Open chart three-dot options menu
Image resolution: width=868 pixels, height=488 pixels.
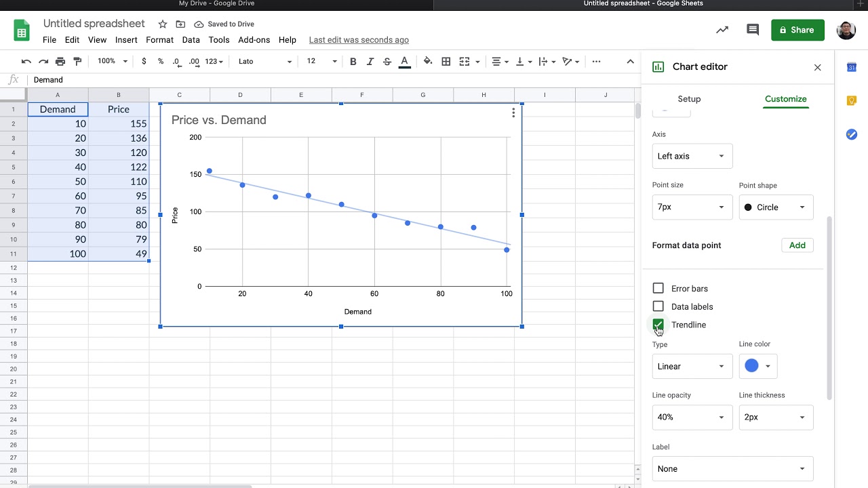(513, 113)
